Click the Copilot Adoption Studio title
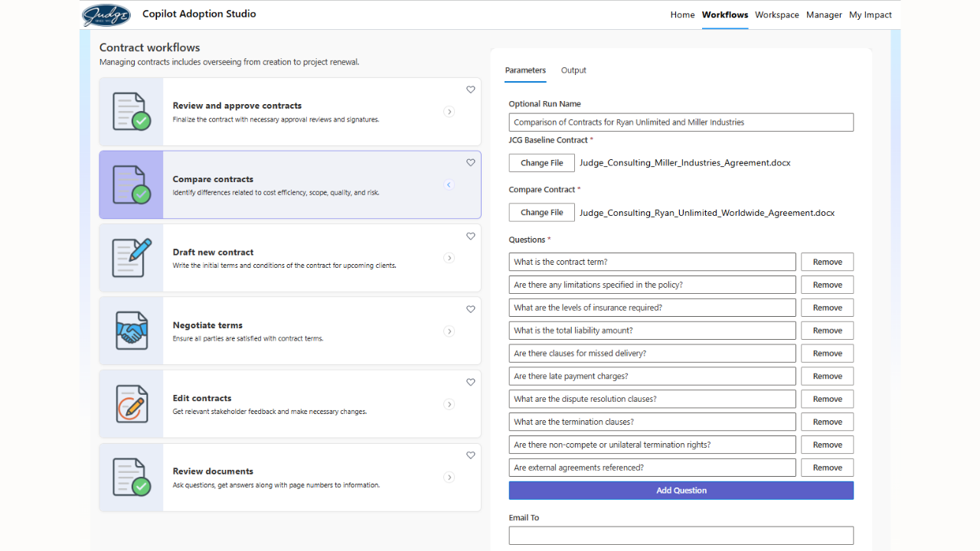This screenshot has width=980, height=551. coord(199,14)
